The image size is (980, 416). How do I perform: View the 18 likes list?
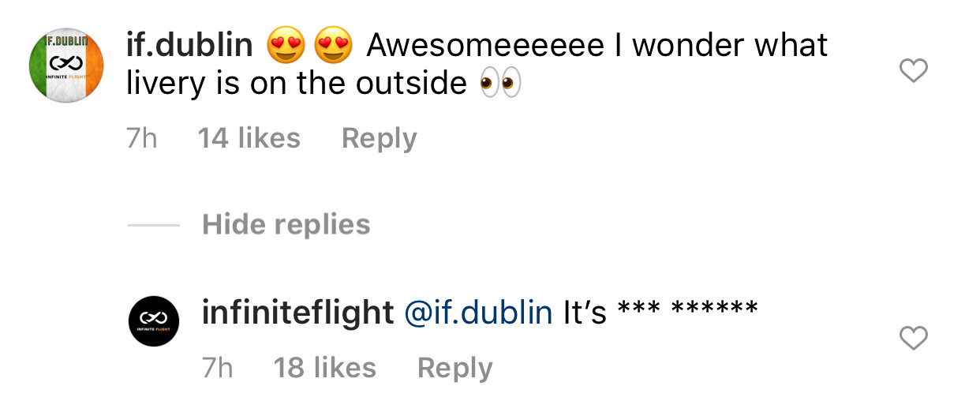(x=324, y=368)
